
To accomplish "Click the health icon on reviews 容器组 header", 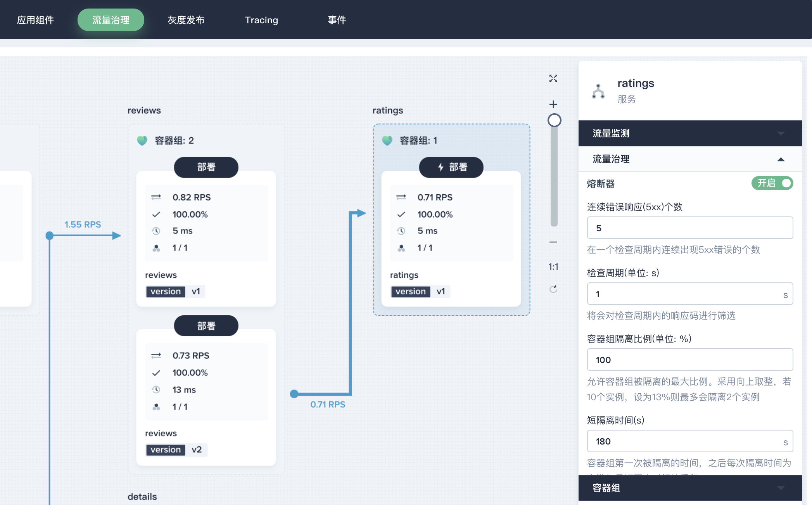I will click(143, 141).
